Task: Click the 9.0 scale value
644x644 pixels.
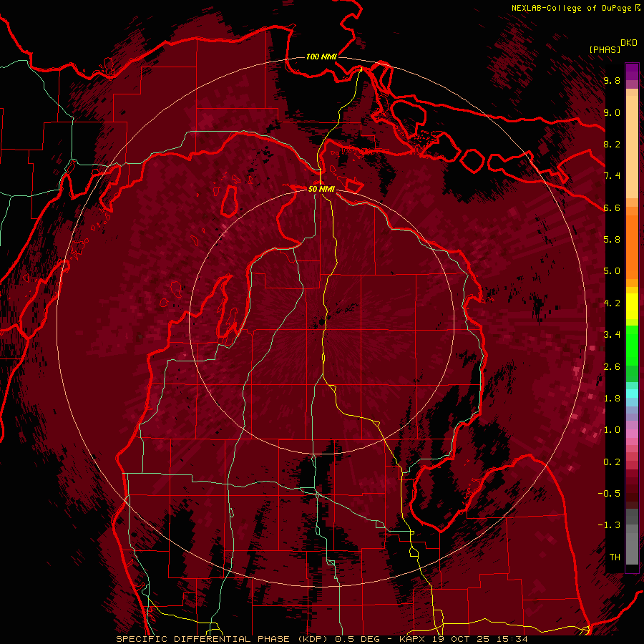Action: (x=612, y=112)
